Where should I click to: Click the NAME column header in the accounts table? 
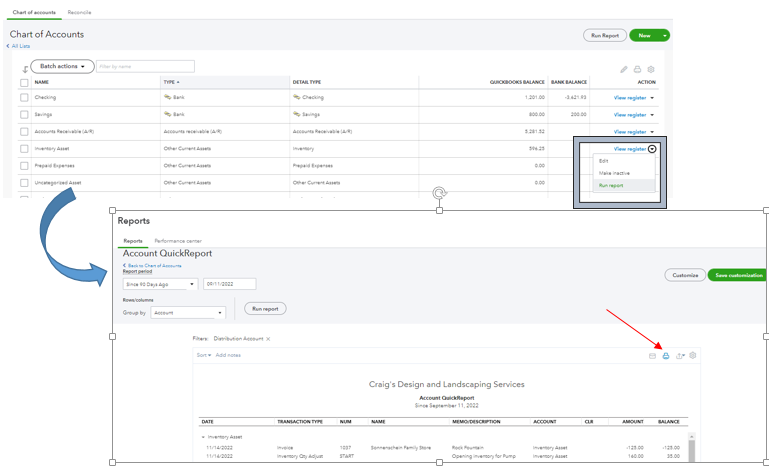pyautogui.click(x=42, y=82)
